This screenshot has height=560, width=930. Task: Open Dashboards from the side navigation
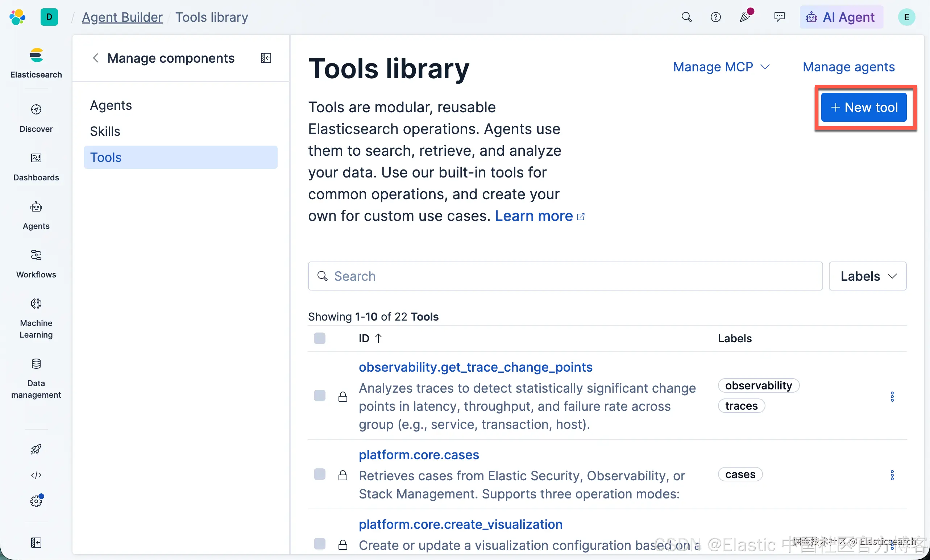(36, 167)
